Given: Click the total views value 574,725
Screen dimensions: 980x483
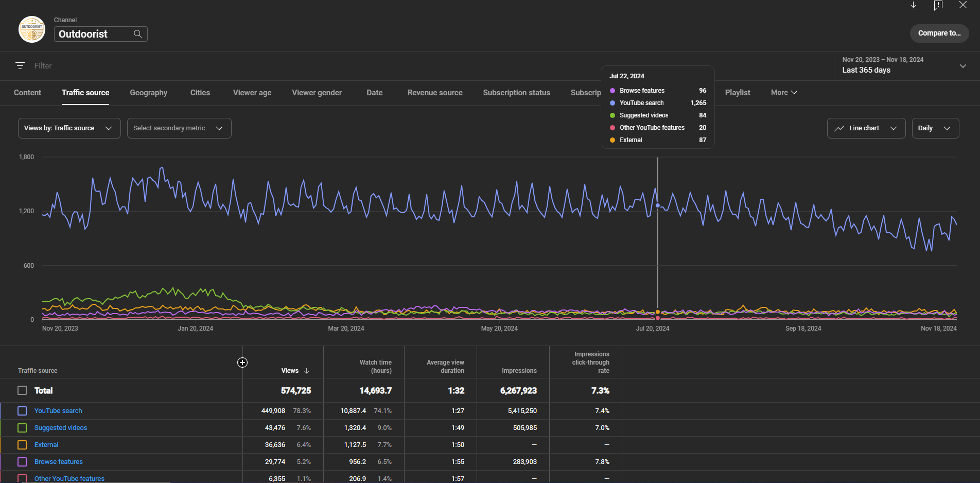Looking at the screenshot, I should 296,391.
